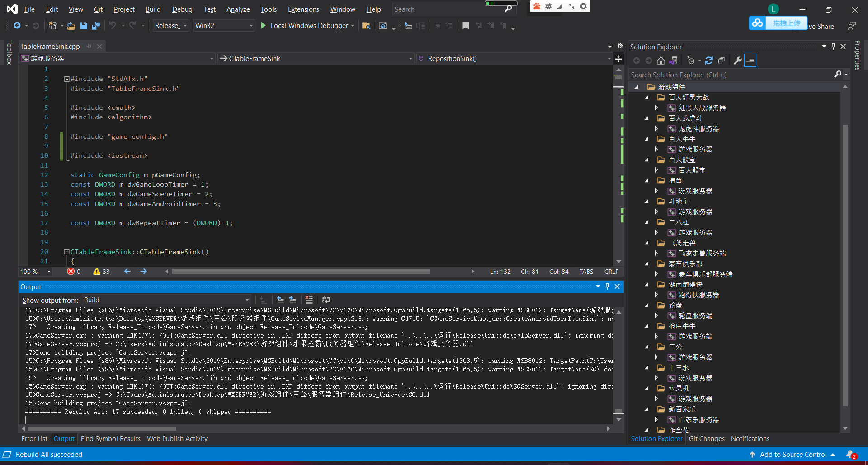Open the editor zoom level selector showing 100%

tap(35, 271)
